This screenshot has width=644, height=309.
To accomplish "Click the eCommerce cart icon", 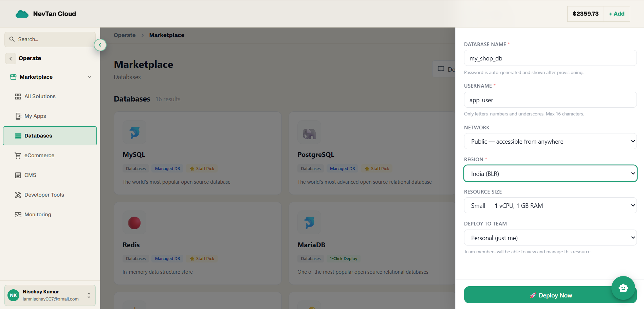I will (18, 156).
